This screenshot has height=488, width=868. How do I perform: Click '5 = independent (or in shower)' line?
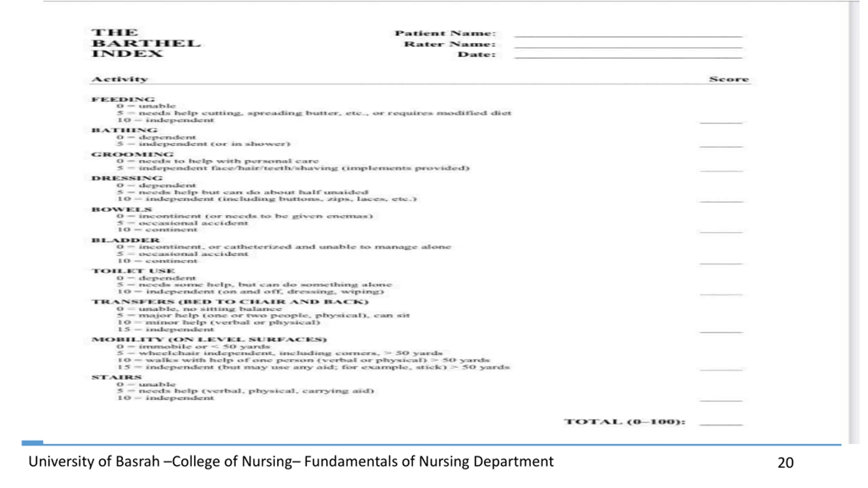(204, 144)
